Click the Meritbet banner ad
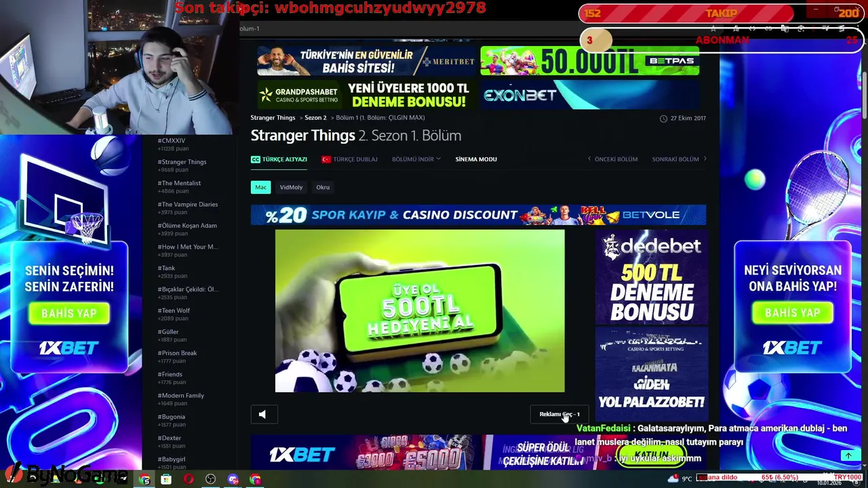This screenshot has height=488, width=868. pyautogui.click(x=366, y=61)
